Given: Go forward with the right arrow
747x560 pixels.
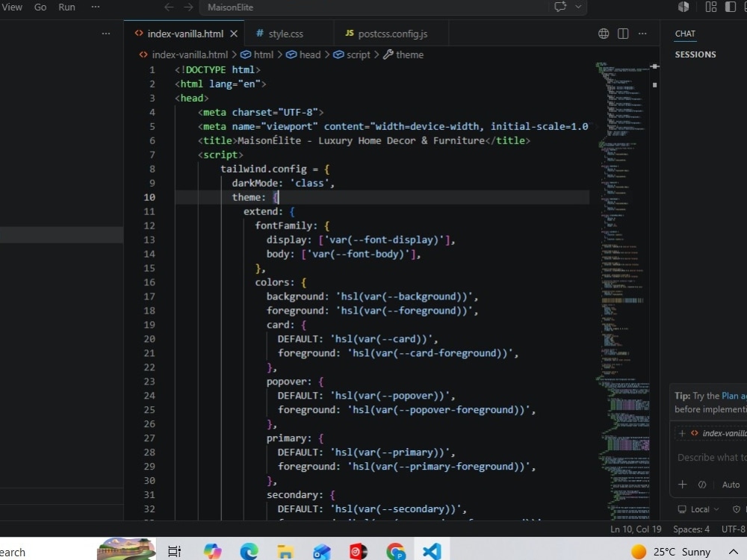Looking at the screenshot, I should click(x=189, y=7).
